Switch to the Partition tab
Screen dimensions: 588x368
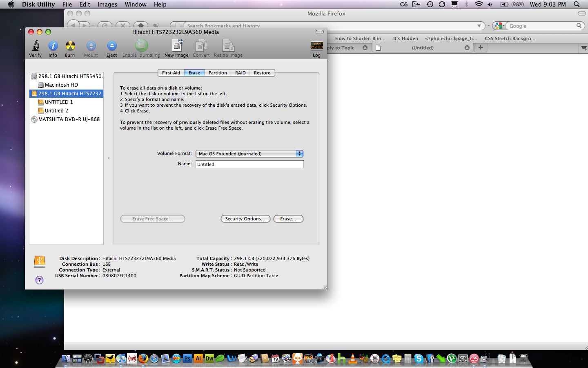(x=218, y=73)
